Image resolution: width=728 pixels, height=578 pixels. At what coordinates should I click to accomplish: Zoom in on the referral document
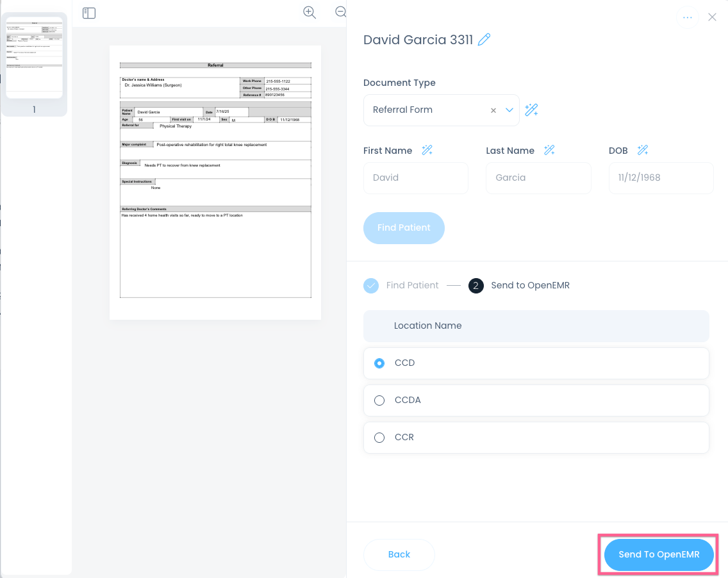coord(310,12)
